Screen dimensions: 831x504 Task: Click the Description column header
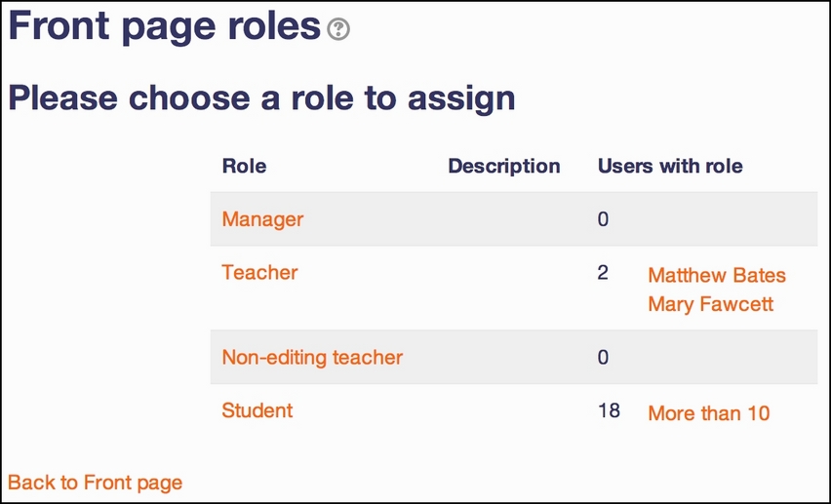504,167
